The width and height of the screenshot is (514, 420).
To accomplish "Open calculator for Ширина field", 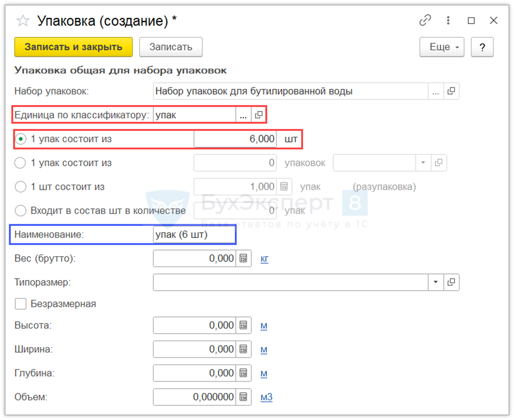I will click(243, 349).
